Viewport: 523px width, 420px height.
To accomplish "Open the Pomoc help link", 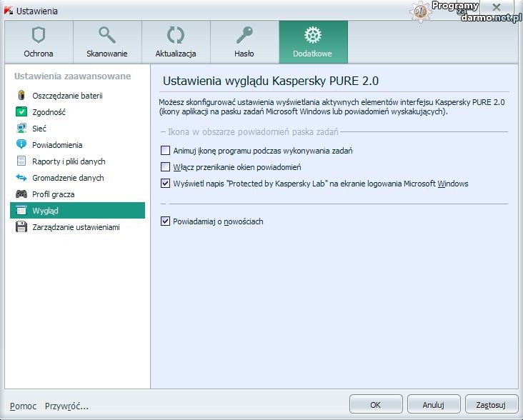I will pyautogui.click(x=23, y=406).
